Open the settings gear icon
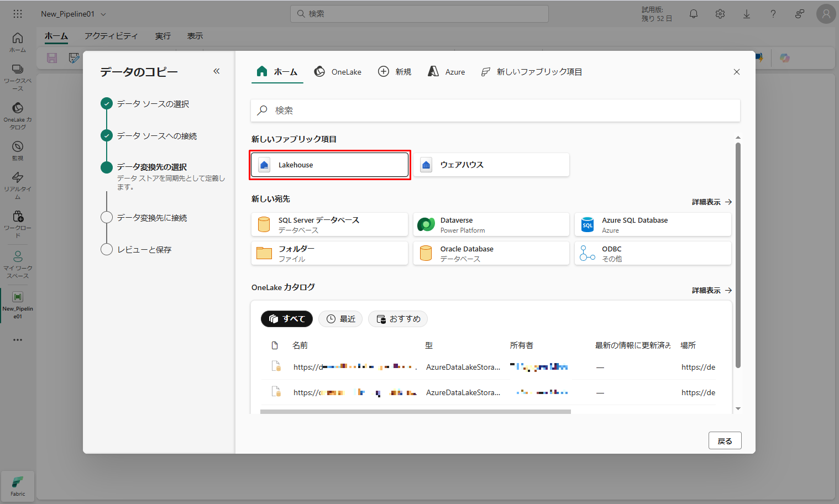This screenshot has width=839, height=504. 720,14
